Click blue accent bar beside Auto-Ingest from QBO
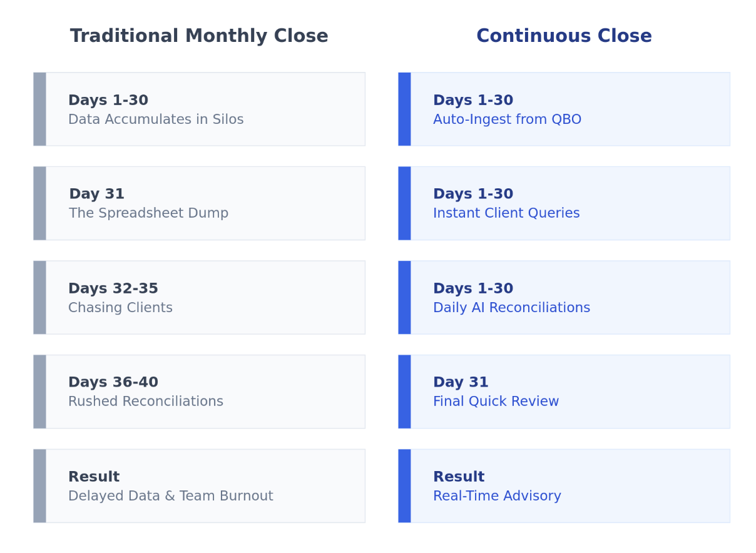Screen dimensions: 756x553 point(404,109)
